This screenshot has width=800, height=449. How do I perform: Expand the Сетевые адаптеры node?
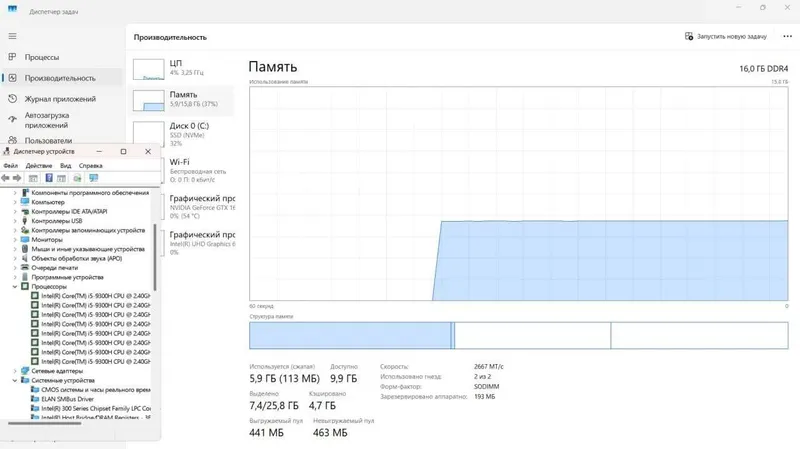(15, 371)
